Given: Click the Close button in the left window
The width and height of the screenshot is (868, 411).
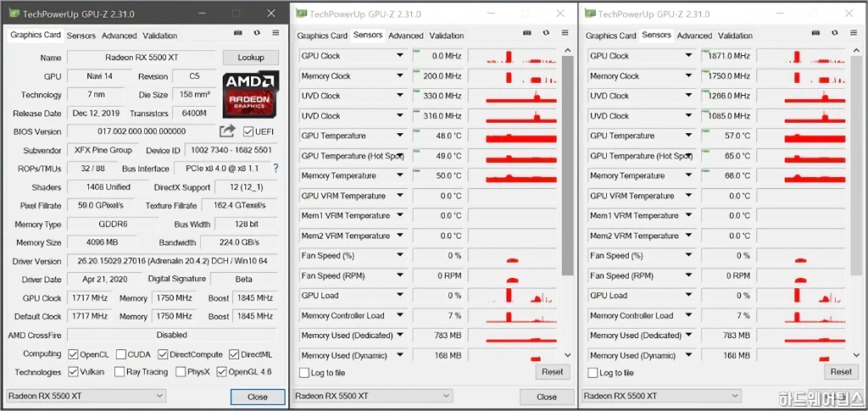Looking at the screenshot, I should tap(258, 397).
